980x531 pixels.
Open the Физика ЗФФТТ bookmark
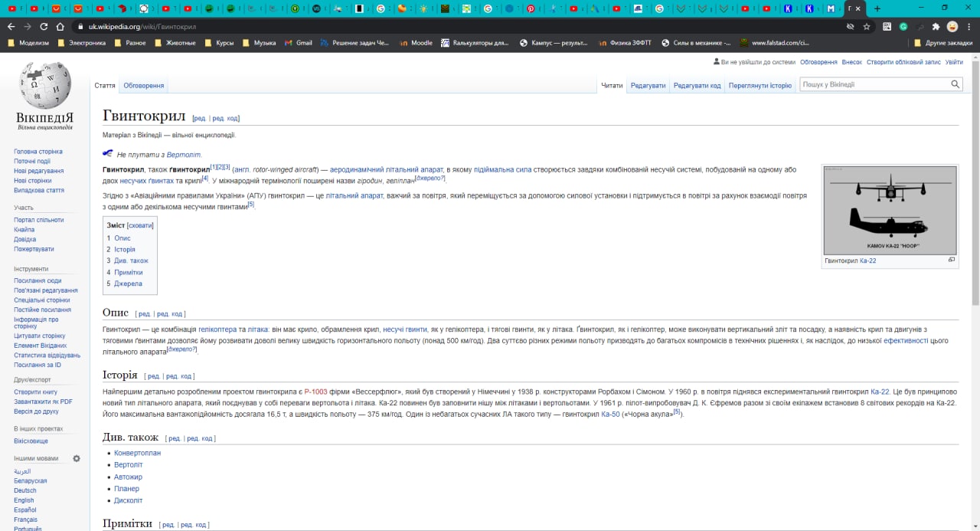coord(625,43)
